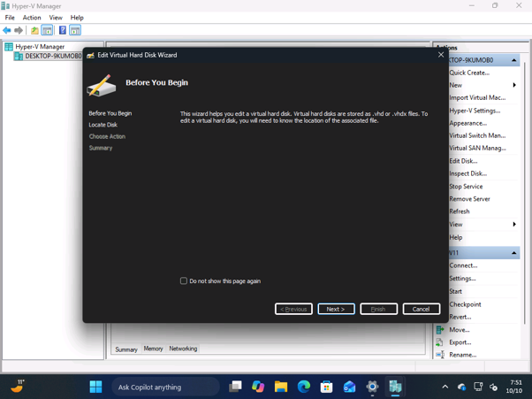Click Stop Service action
This screenshot has width=532, height=399.
(x=466, y=187)
